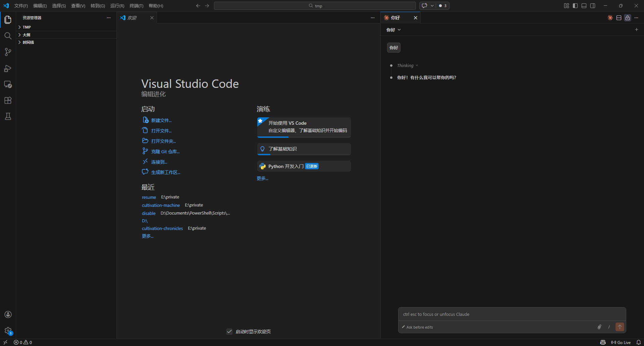This screenshot has height=346, width=644.
Task: Focus the Claude message input field
Action: (x=512, y=314)
